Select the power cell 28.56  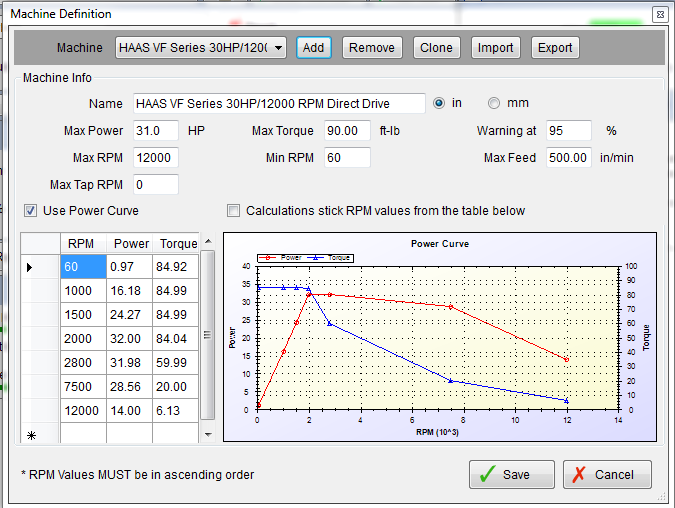pyautogui.click(x=129, y=387)
